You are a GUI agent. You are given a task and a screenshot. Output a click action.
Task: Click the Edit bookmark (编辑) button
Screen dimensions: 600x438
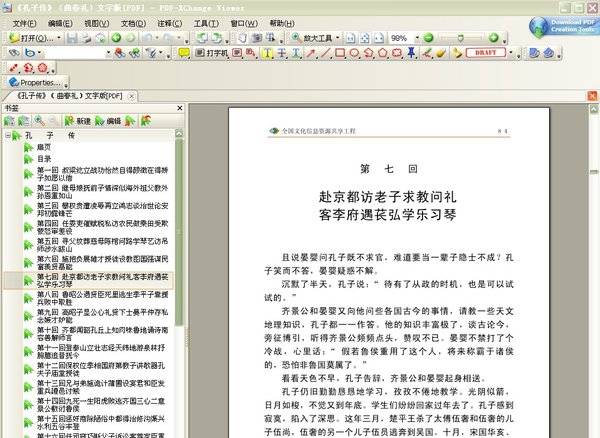(x=107, y=120)
